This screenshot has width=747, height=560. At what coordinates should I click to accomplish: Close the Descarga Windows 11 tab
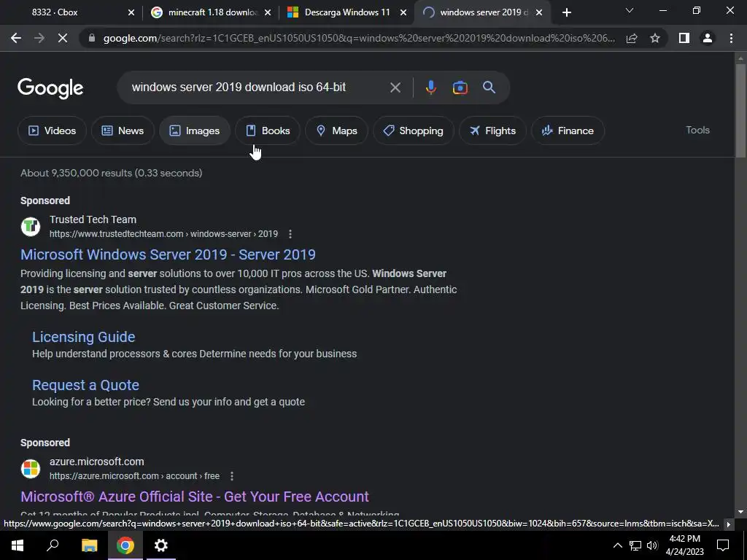click(403, 12)
